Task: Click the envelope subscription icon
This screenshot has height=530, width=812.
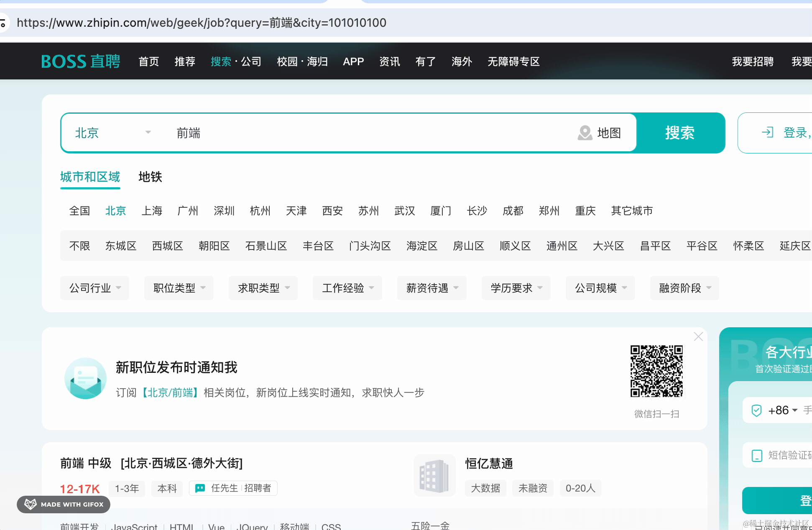Action: click(85, 378)
